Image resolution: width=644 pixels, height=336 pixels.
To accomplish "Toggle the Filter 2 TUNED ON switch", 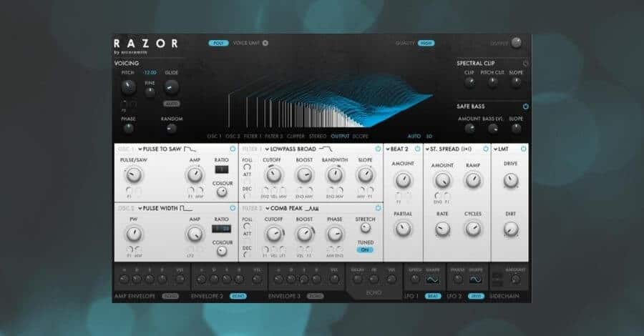I will pyautogui.click(x=365, y=249).
